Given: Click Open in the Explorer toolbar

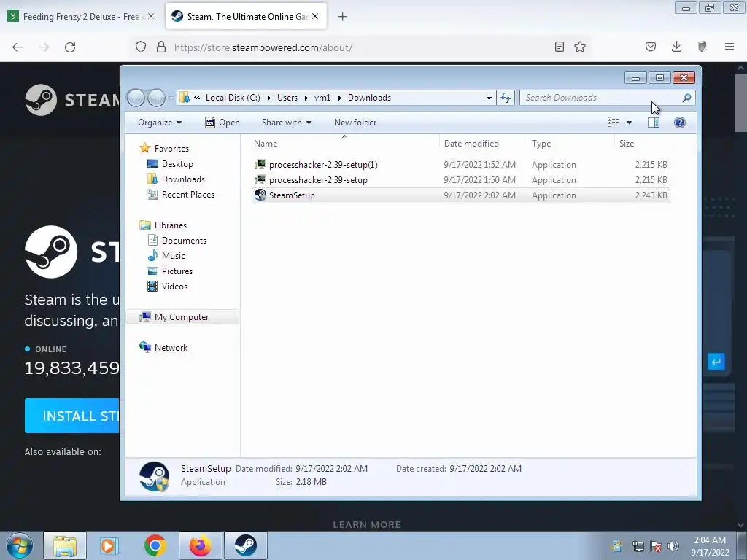Looking at the screenshot, I should [x=222, y=122].
